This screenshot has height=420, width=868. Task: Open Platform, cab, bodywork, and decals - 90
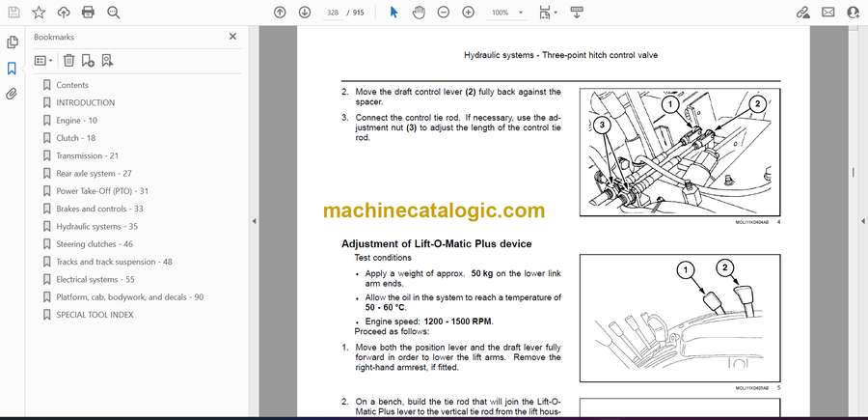coord(129,297)
